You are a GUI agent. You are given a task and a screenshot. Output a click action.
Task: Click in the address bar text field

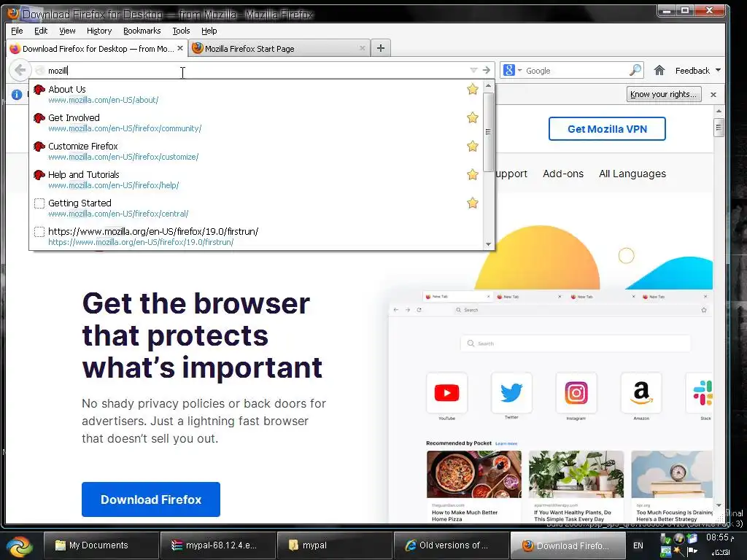tap(258, 71)
